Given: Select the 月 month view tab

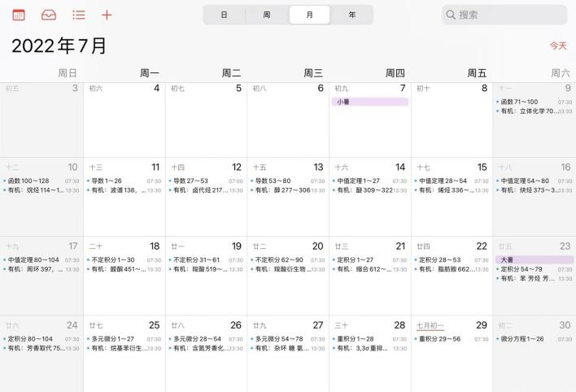Looking at the screenshot, I should 309,15.
